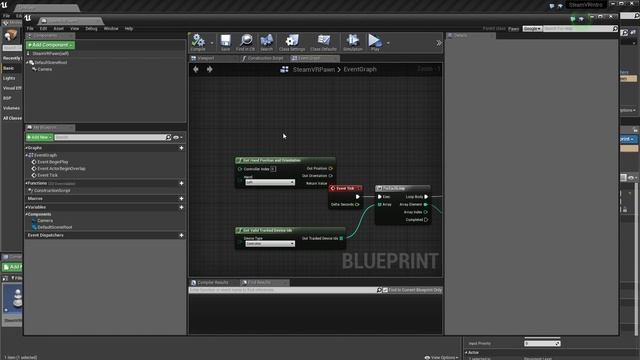Open the Debug menu
The height and width of the screenshot is (360, 640).
(91, 29)
